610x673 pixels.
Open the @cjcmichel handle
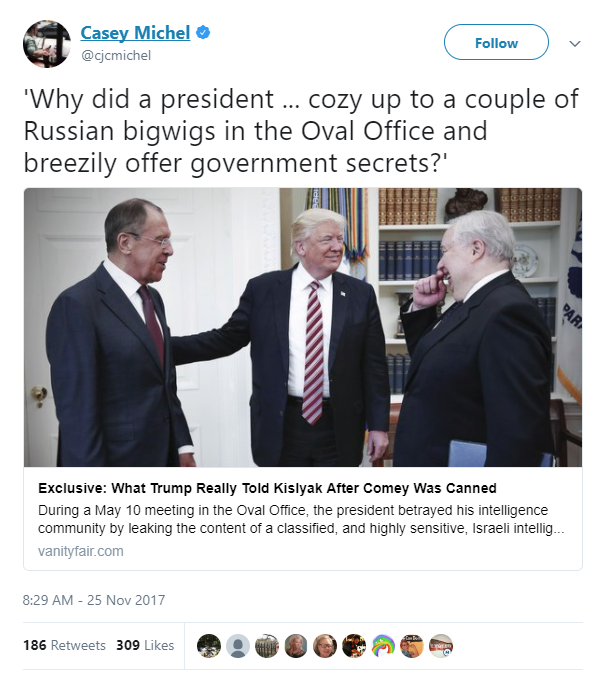point(116,55)
